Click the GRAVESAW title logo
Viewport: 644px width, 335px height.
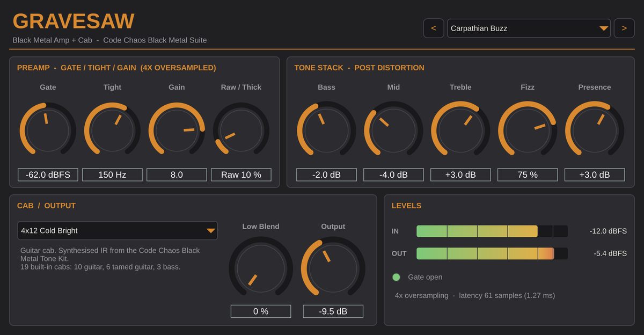pyautogui.click(x=74, y=21)
